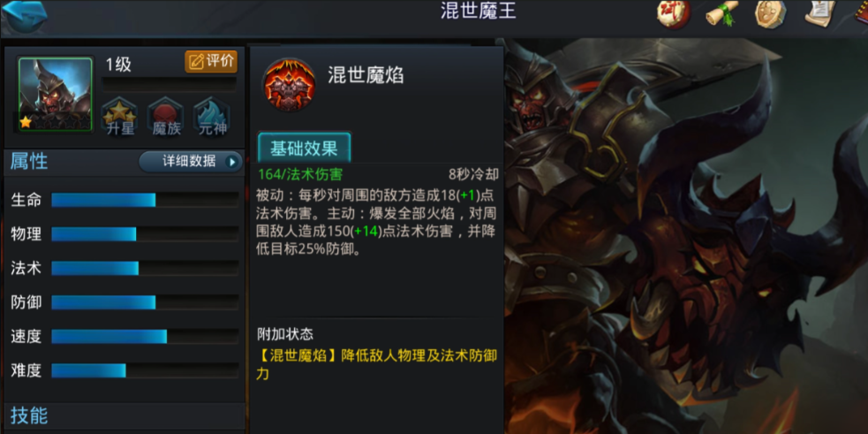Open the round cookie-shaped icon in top bar
Viewport: 868px width, 434px height.
[771, 13]
